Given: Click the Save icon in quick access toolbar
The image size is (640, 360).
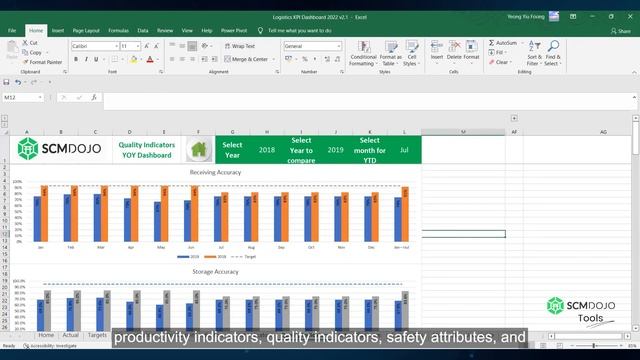Looking at the screenshot, I should (6, 82).
